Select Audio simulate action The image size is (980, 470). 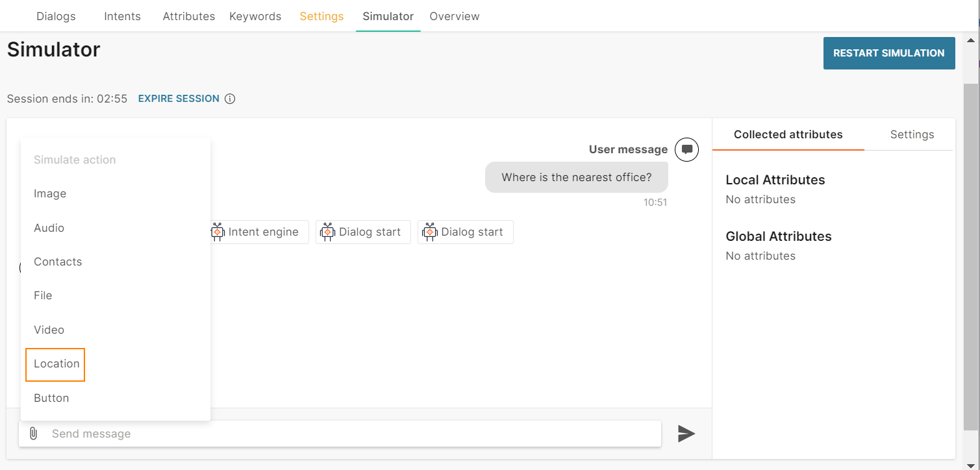(49, 228)
